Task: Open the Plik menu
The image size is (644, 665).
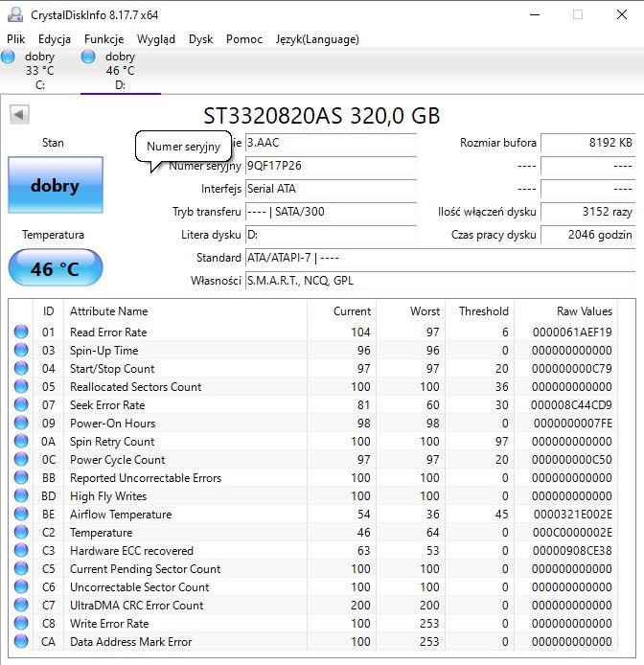Action: pos(16,39)
